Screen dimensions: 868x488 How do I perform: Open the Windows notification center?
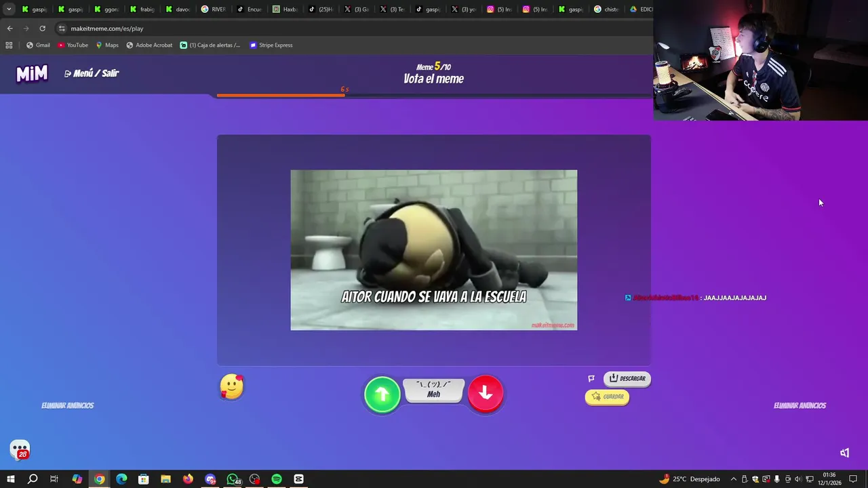[x=853, y=479]
